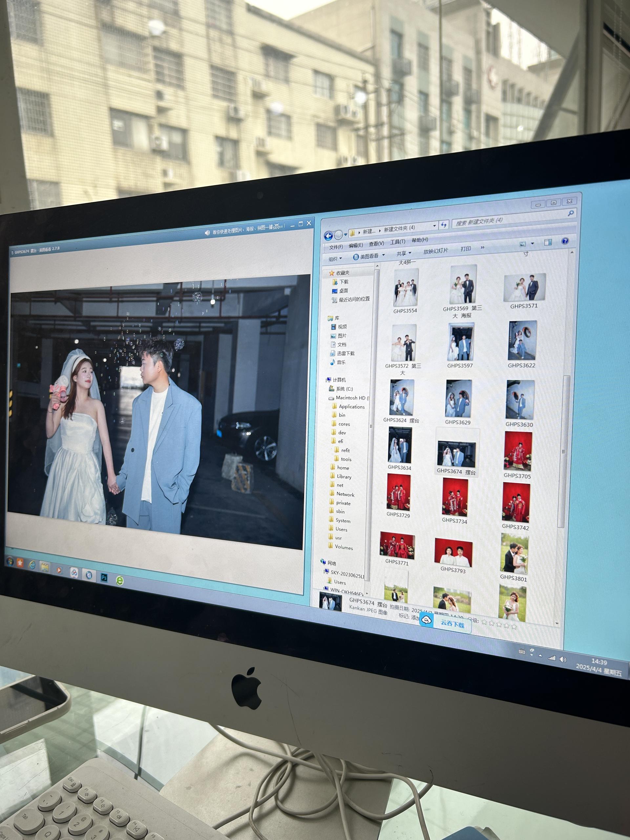
Task: Open the 编辑(E) menu
Action: point(356,245)
